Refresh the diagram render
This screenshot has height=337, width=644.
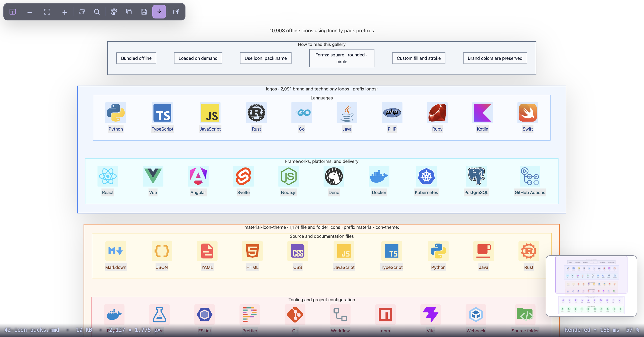[x=82, y=12]
